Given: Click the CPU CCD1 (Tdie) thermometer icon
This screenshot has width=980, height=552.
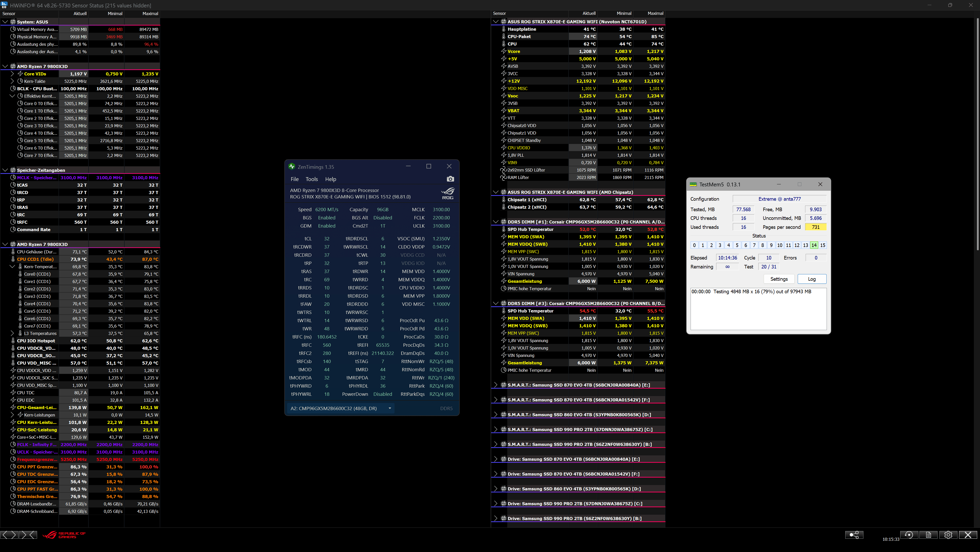Looking at the screenshot, I should point(13,259).
